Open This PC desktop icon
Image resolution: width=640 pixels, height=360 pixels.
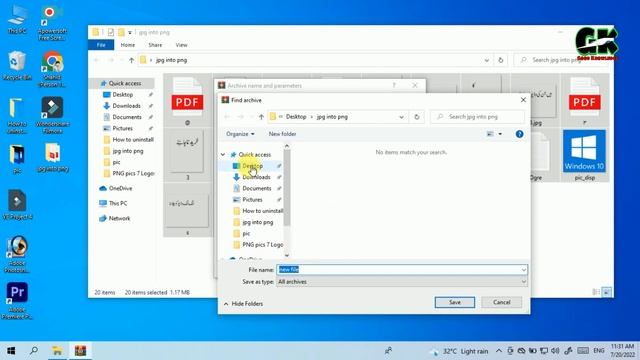pos(17,19)
